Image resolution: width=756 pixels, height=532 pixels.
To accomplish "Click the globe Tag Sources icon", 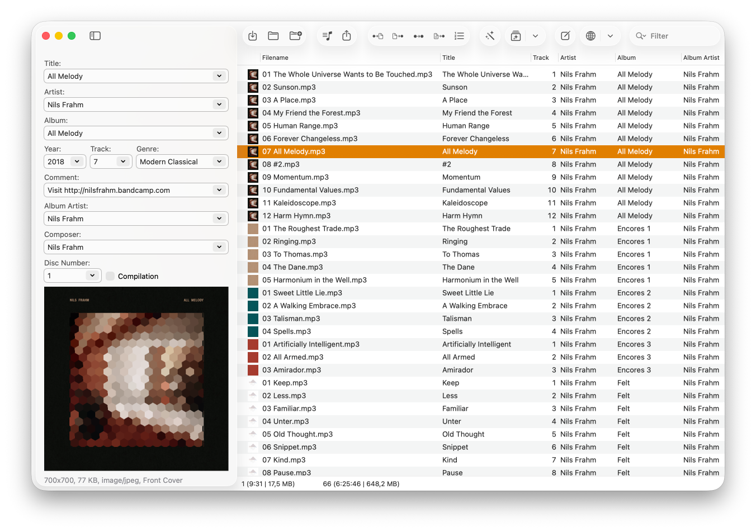I will (x=590, y=36).
